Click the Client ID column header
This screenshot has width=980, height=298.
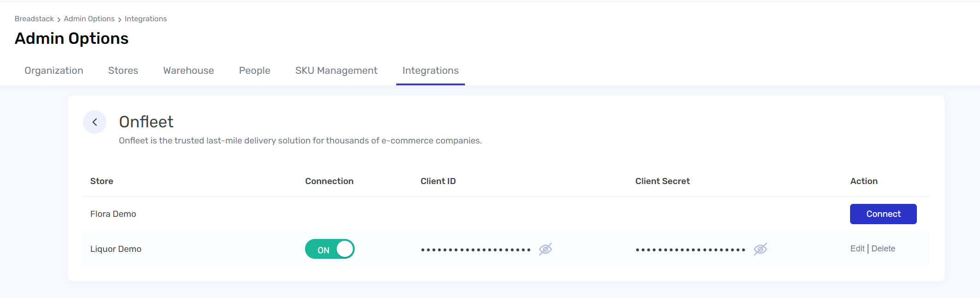pos(438,181)
